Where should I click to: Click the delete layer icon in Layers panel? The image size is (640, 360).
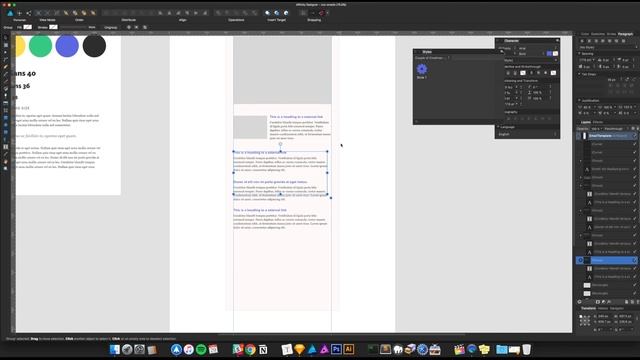click(x=637, y=302)
